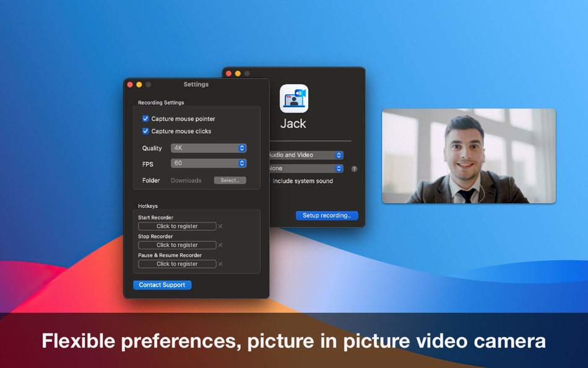Image resolution: width=588 pixels, height=368 pixels.
Task: Minimize the recorder main window with the yellow button
Action: 238,74
